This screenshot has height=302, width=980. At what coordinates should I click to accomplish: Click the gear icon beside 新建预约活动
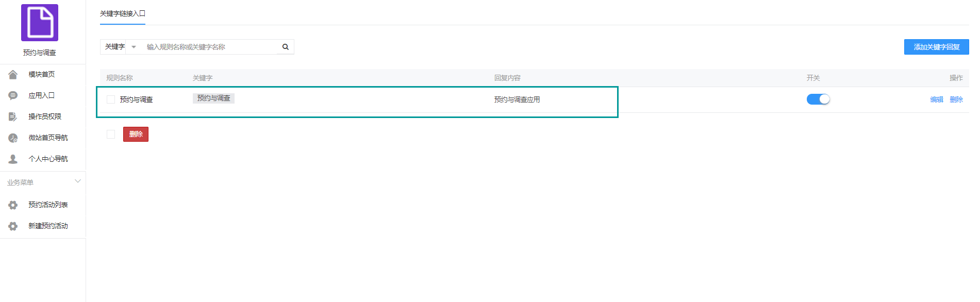13,226
